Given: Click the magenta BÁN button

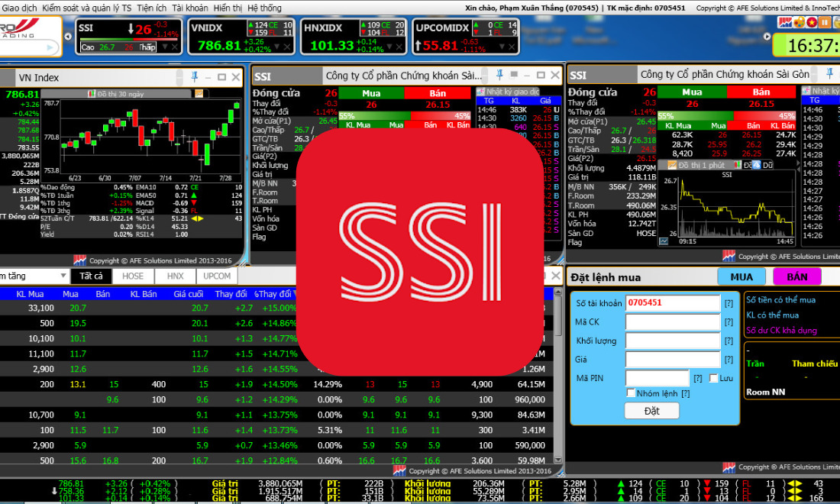Looking at the screenshot, I should (x=797, y=277).
